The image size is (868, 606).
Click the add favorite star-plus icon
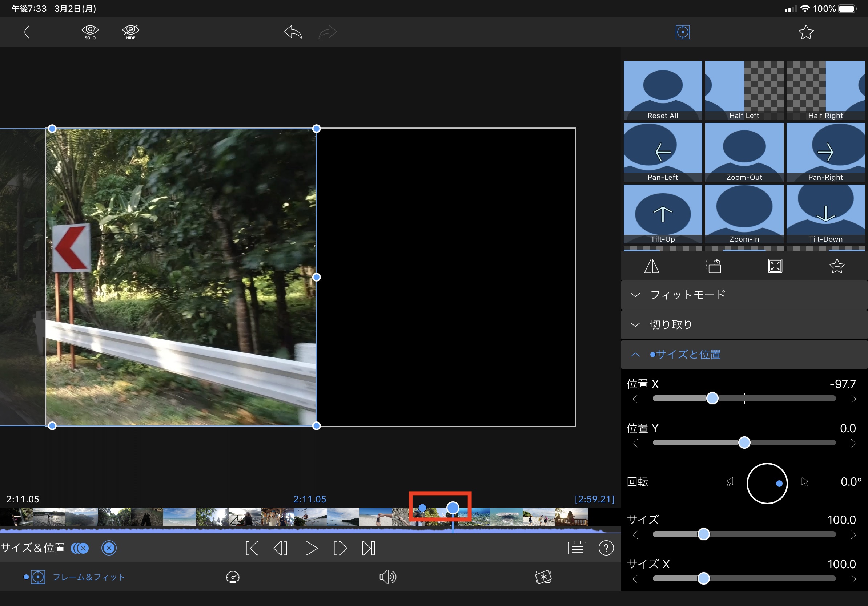tap(837, 266)
